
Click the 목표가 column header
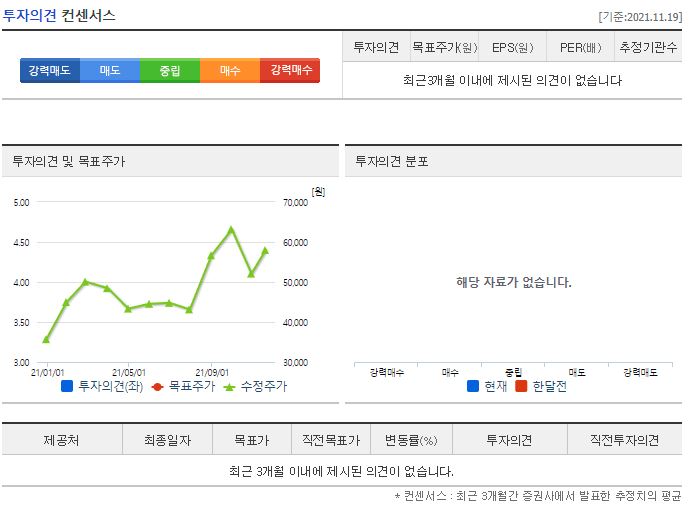coord(252,440)
